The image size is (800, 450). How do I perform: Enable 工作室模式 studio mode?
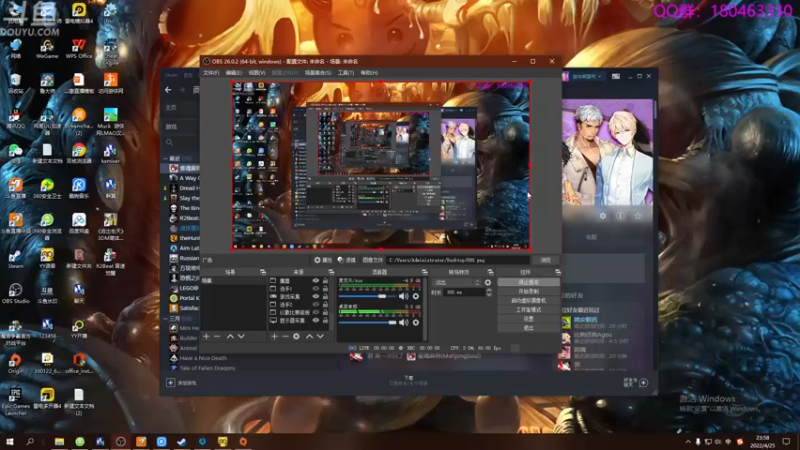point(528,310)
